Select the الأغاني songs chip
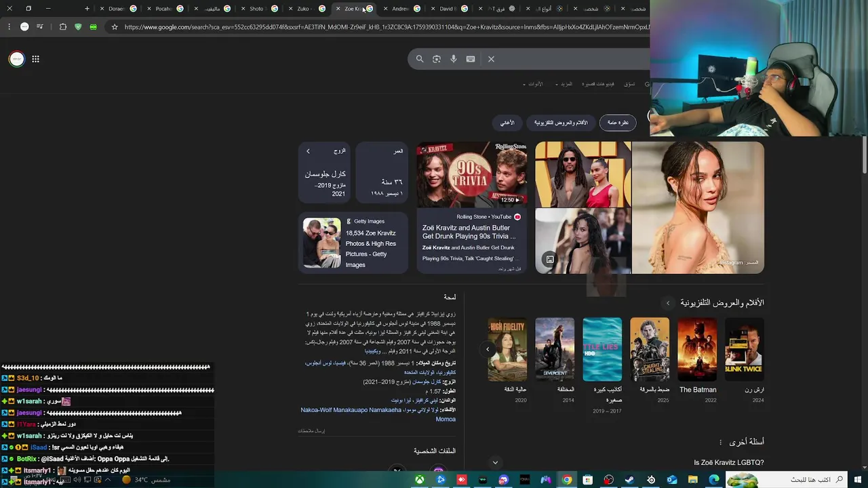This screenshot has width=868, height=488. pyautogui.click(x=507, y=123)
